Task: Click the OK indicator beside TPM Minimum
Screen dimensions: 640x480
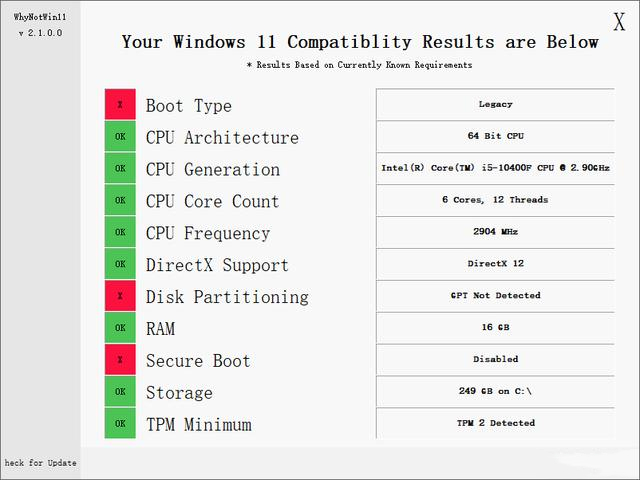Action: (x=120, y=424)
